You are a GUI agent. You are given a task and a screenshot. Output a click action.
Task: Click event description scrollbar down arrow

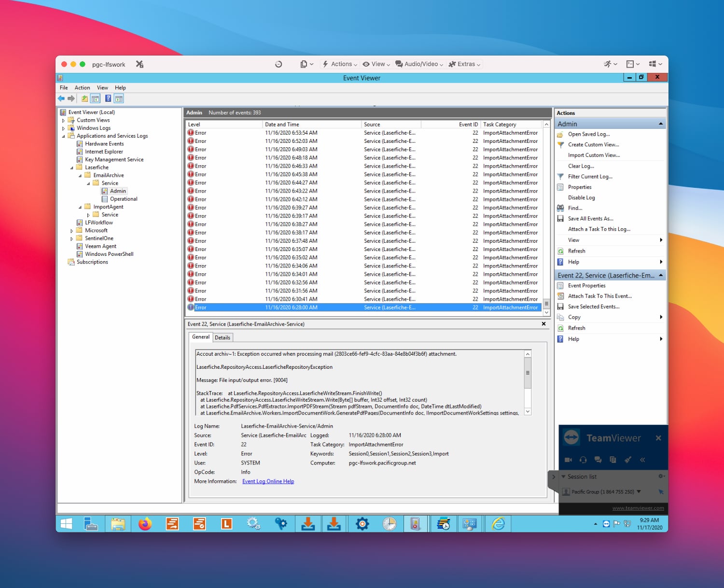(x=528, y=412)
